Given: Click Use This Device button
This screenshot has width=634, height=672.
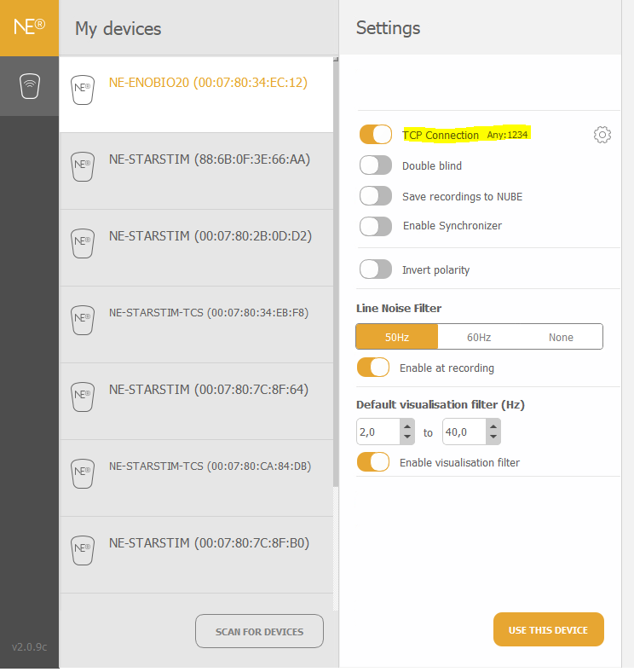Looking at the screenshot, I should pyautogui.click(x=548, y=629).
